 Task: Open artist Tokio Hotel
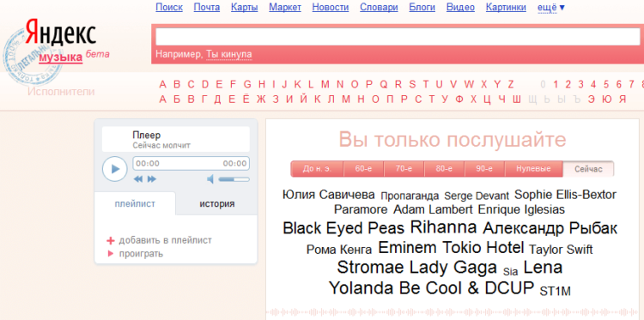click(483, 248)
